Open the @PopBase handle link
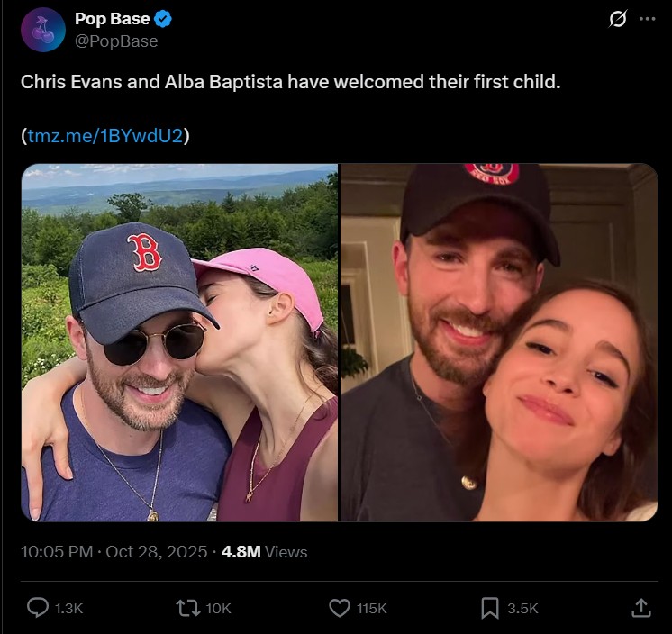 (x=116, y=41)
